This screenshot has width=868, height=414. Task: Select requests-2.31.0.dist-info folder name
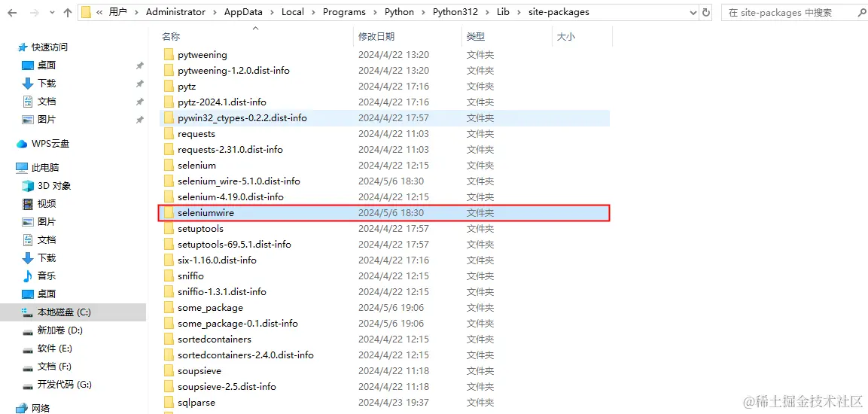click(x=230, y=150)
